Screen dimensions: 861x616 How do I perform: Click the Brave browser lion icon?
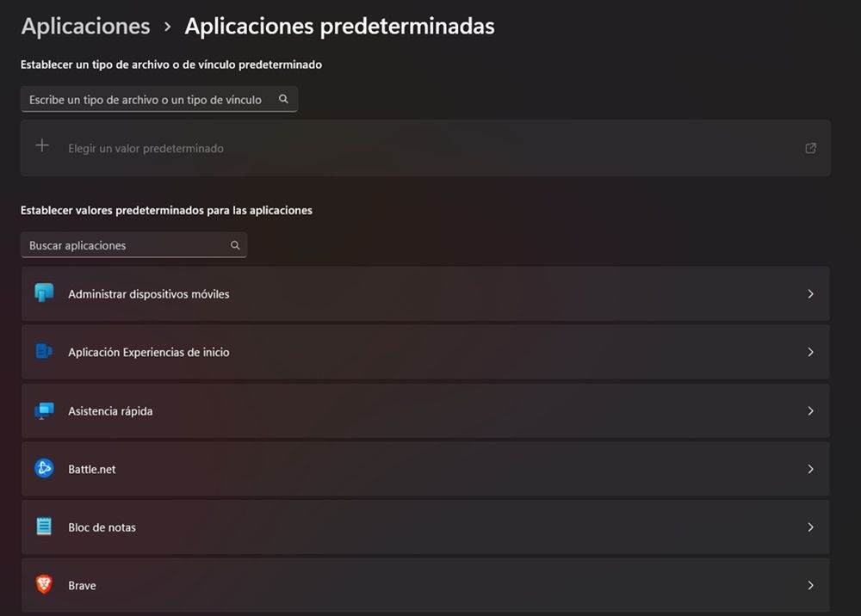pyautogui.click(x=44, y=585)
